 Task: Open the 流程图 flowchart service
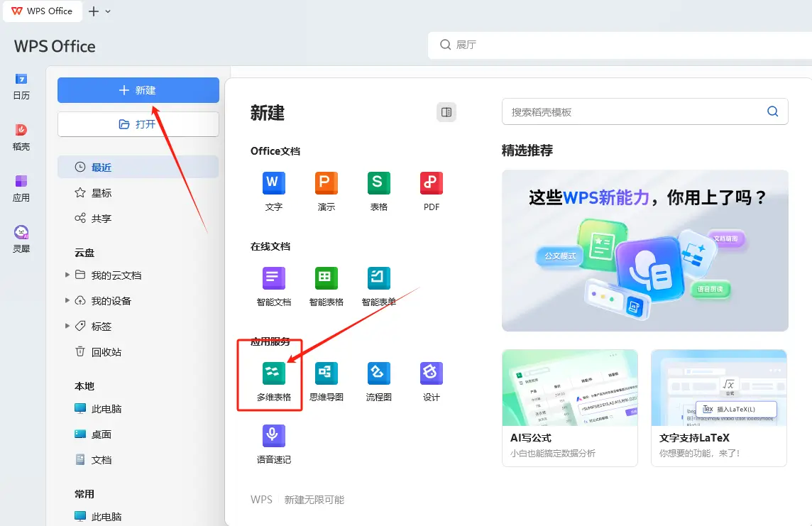pos(378,382)
